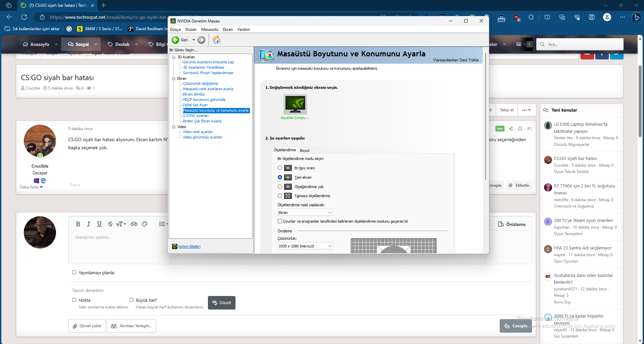Select the Tam ekran scaling mode
The height and width of the screenshot is (344, 644).
280,177
